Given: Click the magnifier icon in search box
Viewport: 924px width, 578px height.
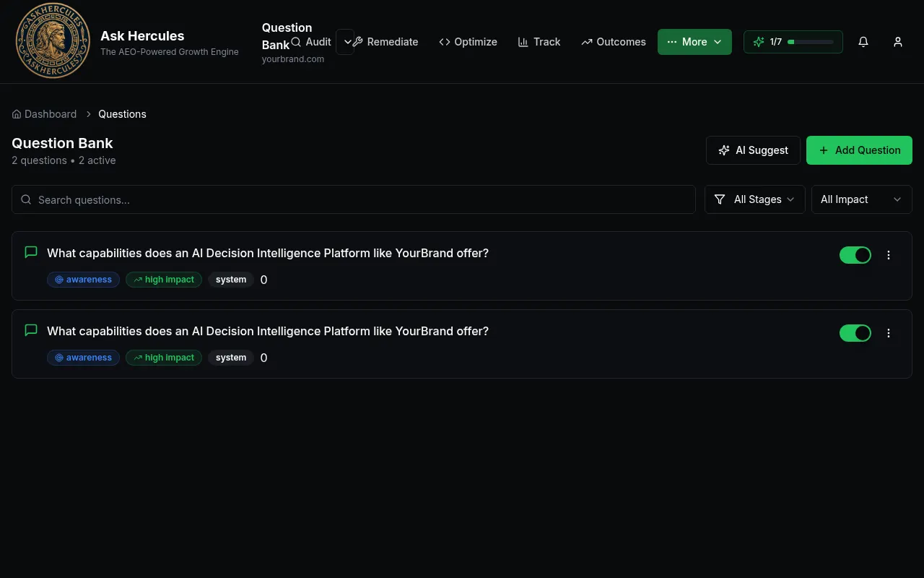Looking at the screenshot, I should [26, 199].
